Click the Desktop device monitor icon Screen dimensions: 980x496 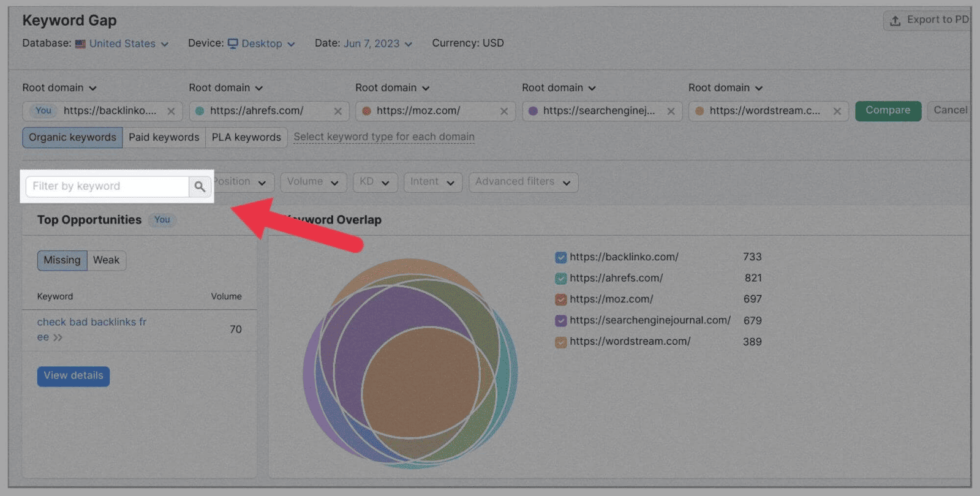[233, 43]
